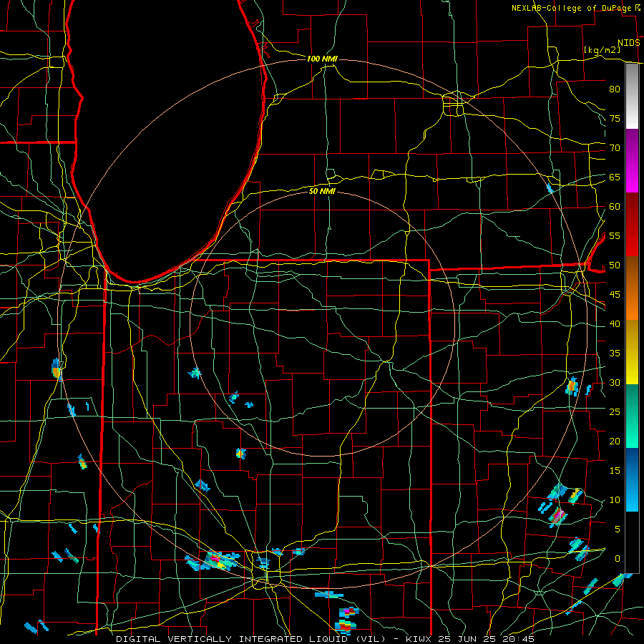Viewport: 644px width, 644px height.
Task: Click the 70 value on the VIL scale
Action: 615,148
